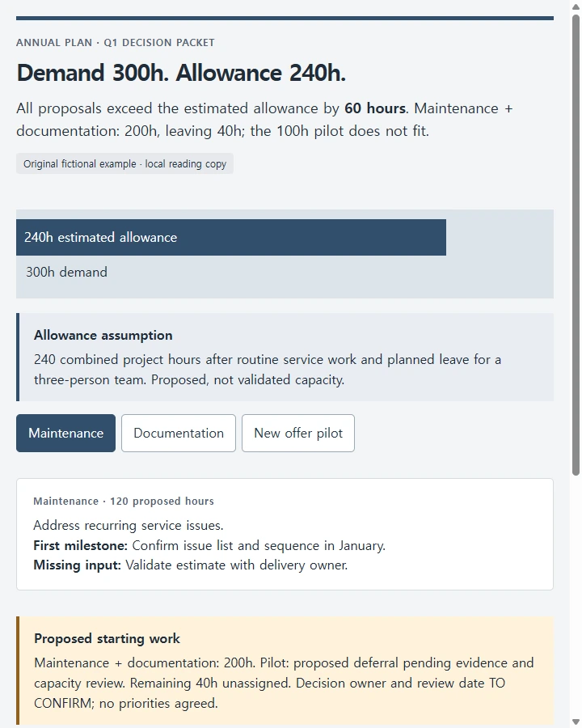This screenshot has height=728, width=582.
Task: Click the 'Demand 300h. Allowance 240h.' heading
Action: [x=181, y=73]
